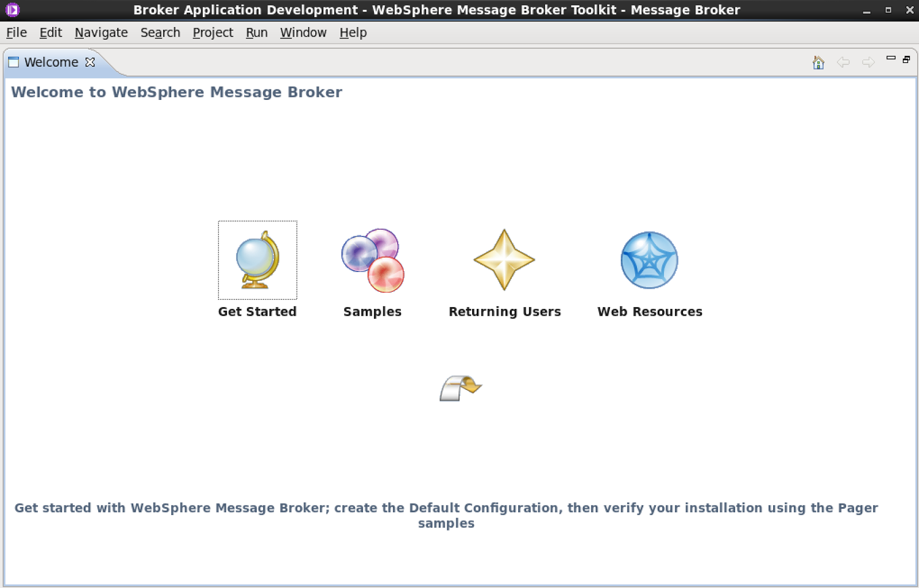Click the Returning Users label
919x588 pixels.
[x=505, y=312]
